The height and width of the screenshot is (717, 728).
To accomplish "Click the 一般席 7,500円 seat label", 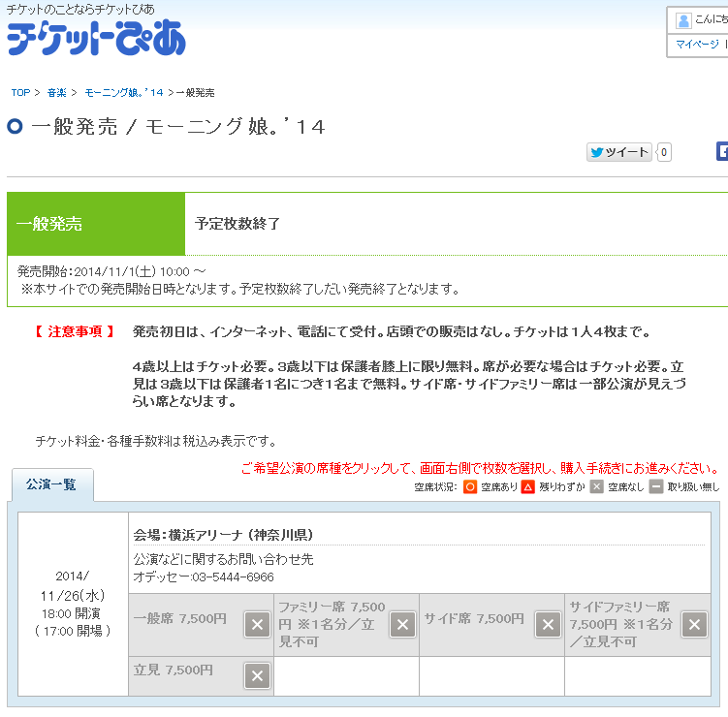I will (180, 618).
